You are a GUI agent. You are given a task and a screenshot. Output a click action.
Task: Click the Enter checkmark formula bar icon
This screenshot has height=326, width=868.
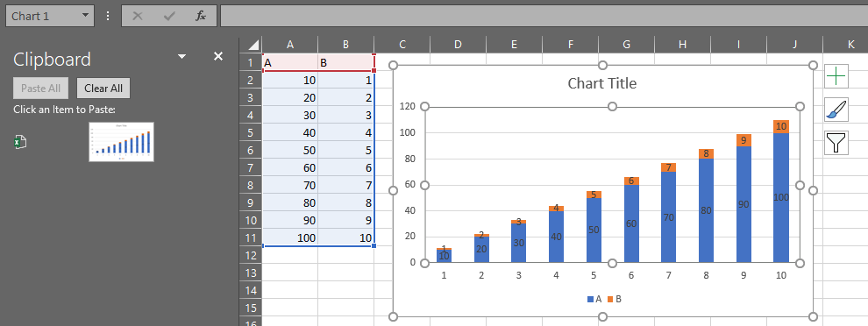pyautogui.click(x=169, y=16)
